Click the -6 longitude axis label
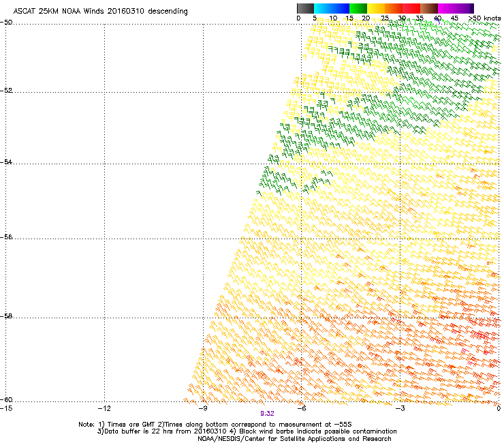504x443 pixels. point(301,408)
